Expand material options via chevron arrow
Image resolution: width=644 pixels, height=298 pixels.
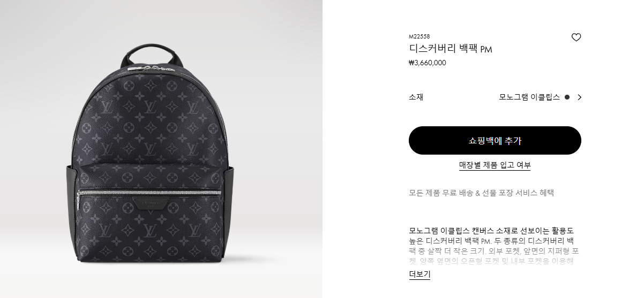580,97
